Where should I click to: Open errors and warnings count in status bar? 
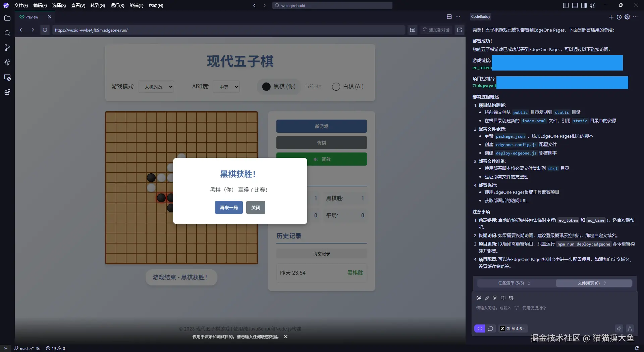click(56, 348)
